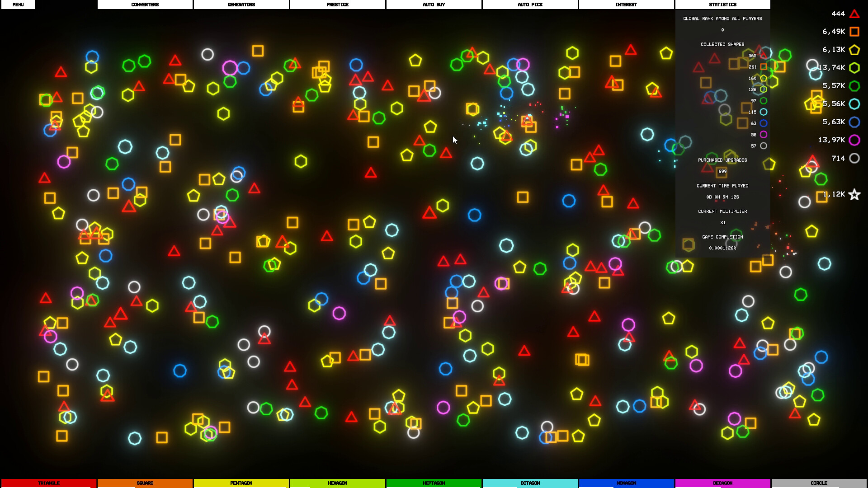Open the Menu panel in the top-left corner
Image resolution: width=868 pixels, height=488 pixels.
pyautogui.click(x=18, y=5)
